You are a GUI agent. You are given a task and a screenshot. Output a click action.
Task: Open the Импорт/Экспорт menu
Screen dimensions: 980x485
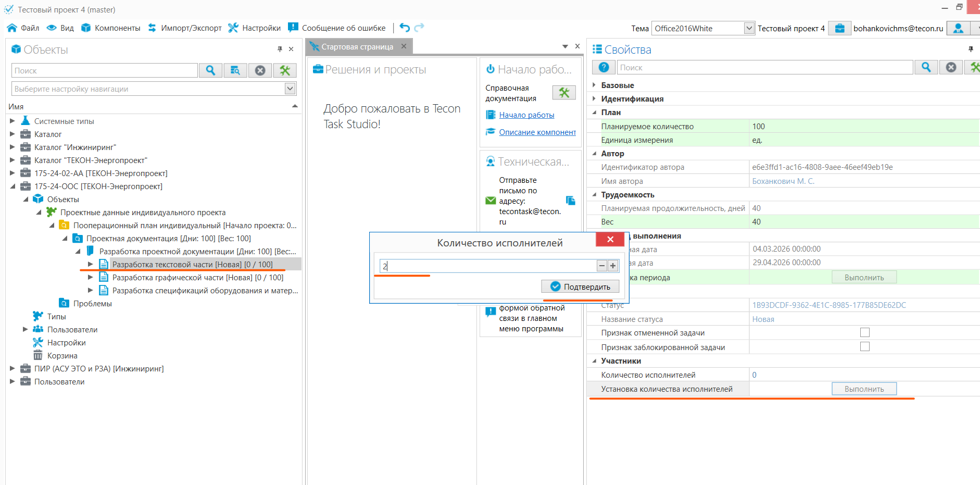point(185,28)
